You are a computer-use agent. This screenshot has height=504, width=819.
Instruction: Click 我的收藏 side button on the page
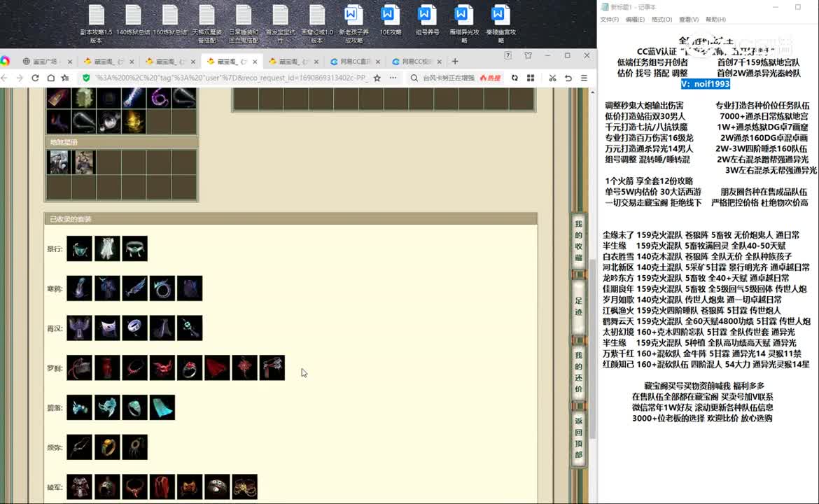pyautogui.click(x=579, y=240)
